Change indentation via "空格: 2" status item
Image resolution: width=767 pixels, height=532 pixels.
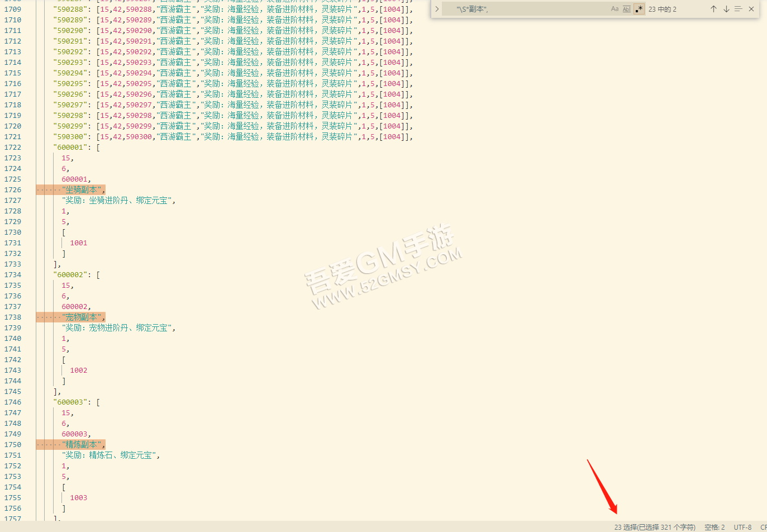pyautogui.click(x=714, y=527)
